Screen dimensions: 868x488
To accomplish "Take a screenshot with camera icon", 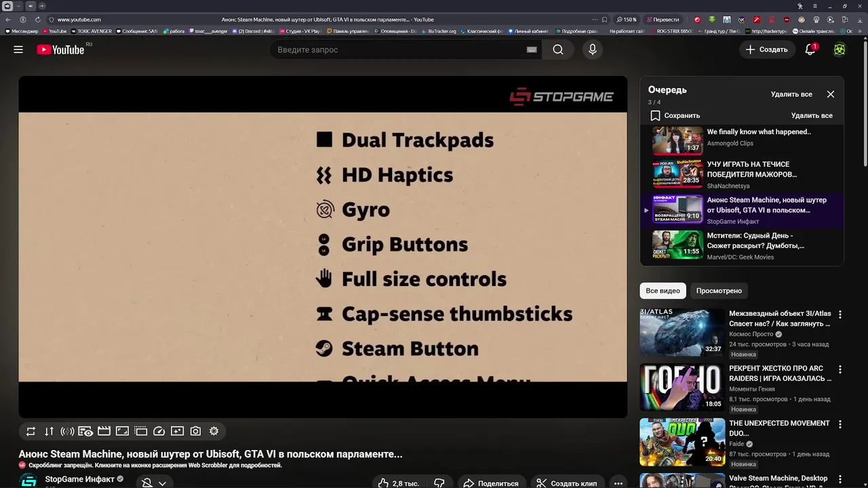I will point(195,431).
